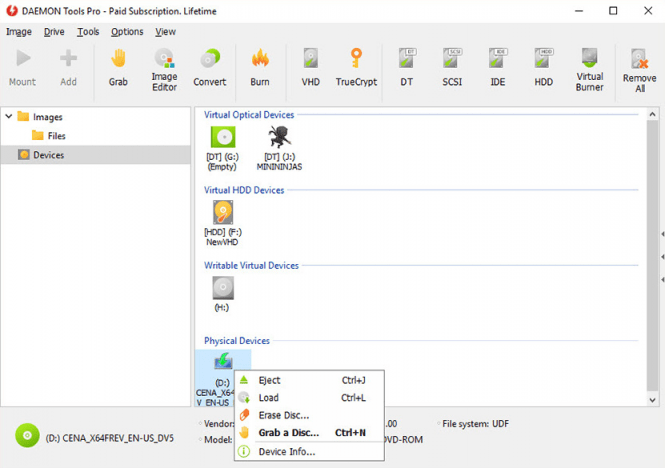Select the MINININJAS (J:) virtual drive
Screen dimensions: 665x468
pyautogui.click(x=279, y=148)
